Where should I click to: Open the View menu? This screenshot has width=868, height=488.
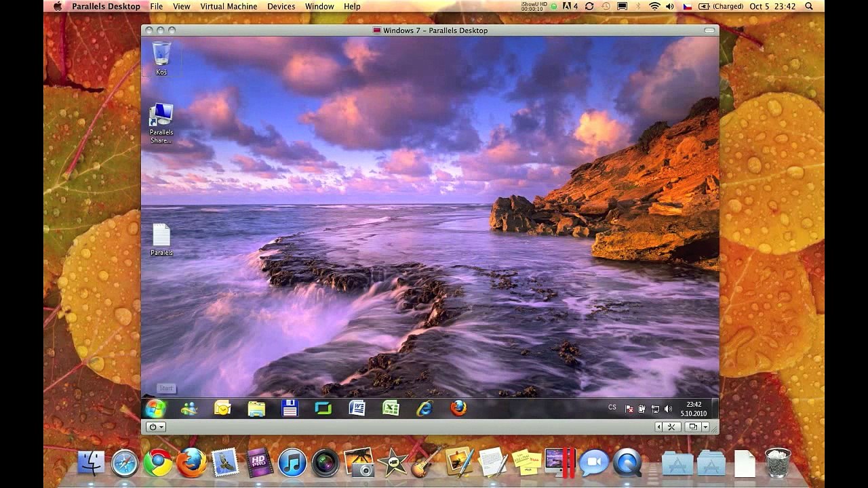(x=181, y=6)
